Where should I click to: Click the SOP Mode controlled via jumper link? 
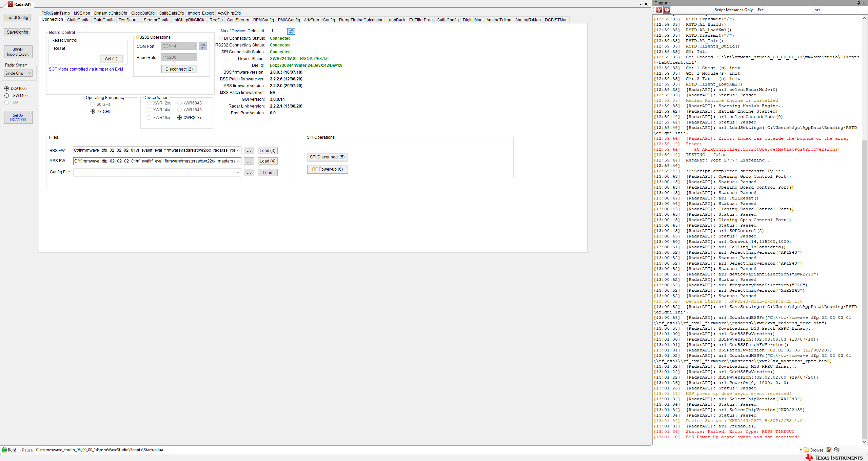86,69
